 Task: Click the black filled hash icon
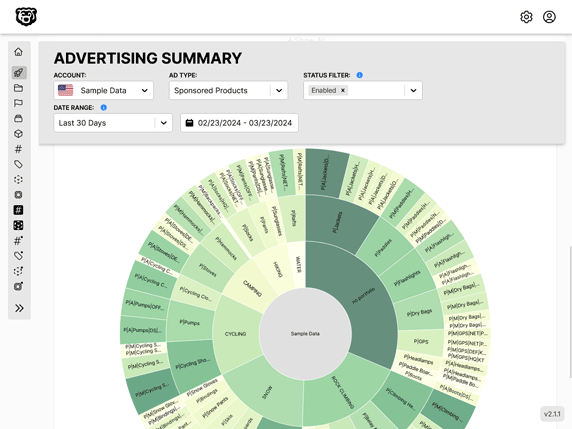coord(19,210)
